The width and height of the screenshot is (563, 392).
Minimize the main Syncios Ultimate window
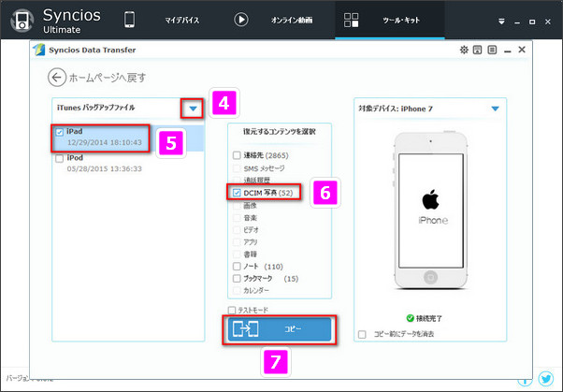click(x=517, y=22)
